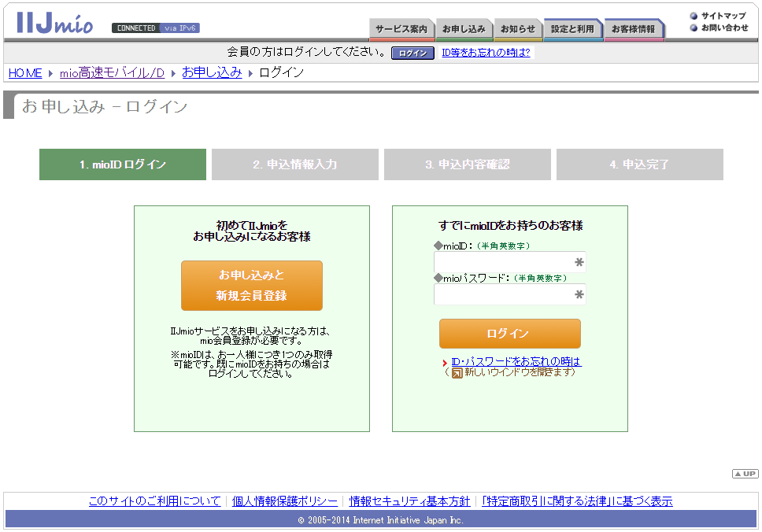762x532 pixels.
Task: Focus the mioID input field
Action: [510, 262]
